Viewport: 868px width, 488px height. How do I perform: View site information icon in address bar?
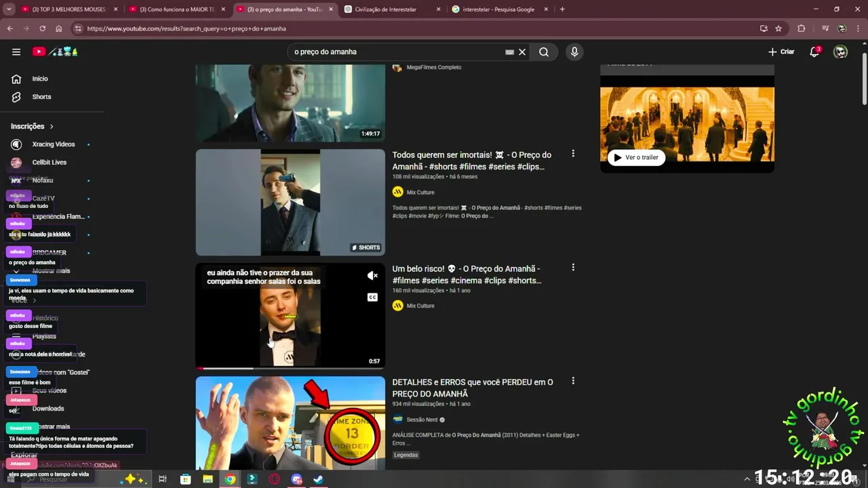tap(78, 28)
